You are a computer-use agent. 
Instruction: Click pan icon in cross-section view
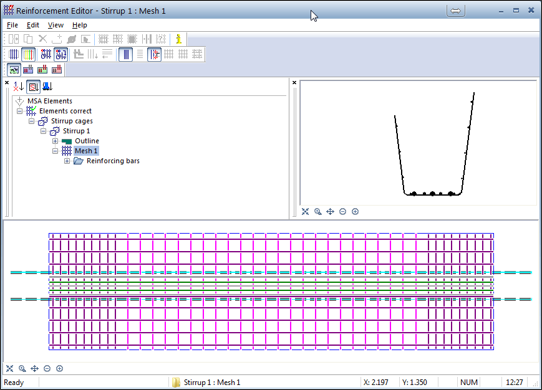click(x=330, y=212)
